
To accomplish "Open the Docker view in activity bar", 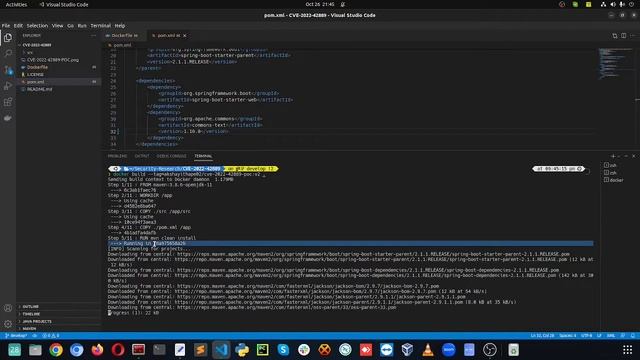I will (x=8, y=118).
